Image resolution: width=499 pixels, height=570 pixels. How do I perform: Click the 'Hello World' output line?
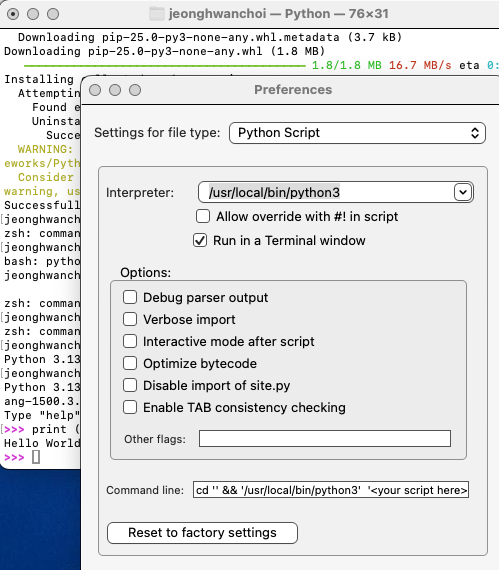coord(42,443)
